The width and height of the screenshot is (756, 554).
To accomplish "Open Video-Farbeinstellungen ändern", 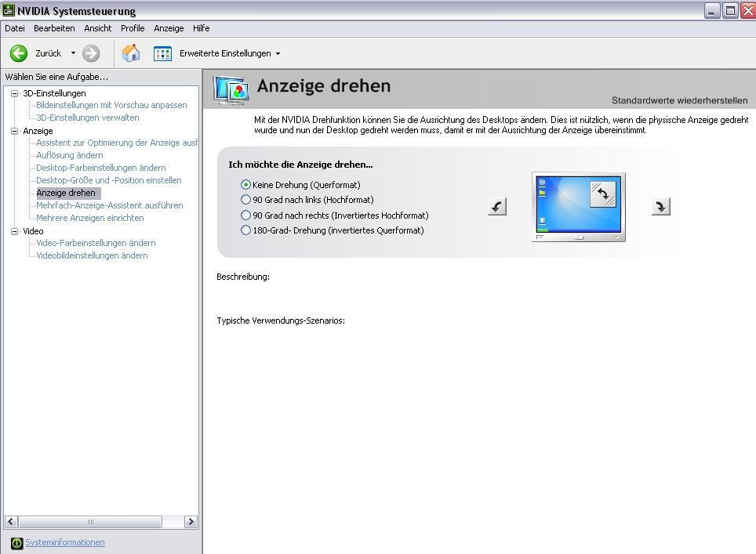I will coord(96,243).
